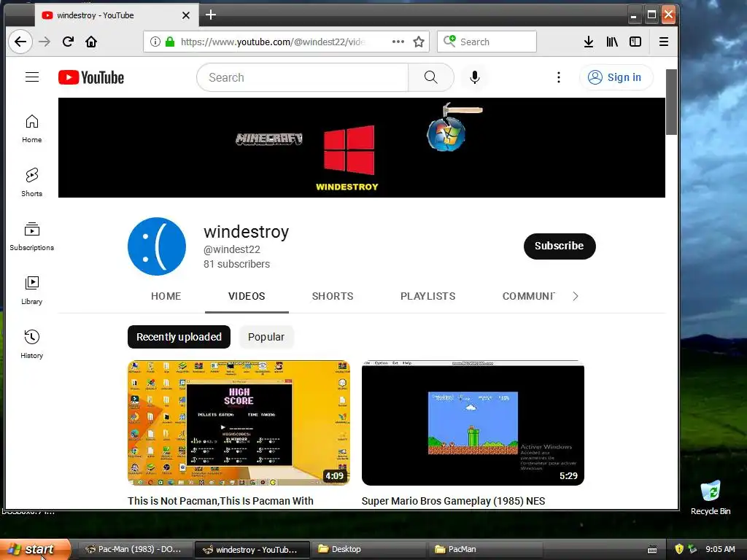Show more channel tabs with right chevron
747x560 pixels.
coord(576,296)
